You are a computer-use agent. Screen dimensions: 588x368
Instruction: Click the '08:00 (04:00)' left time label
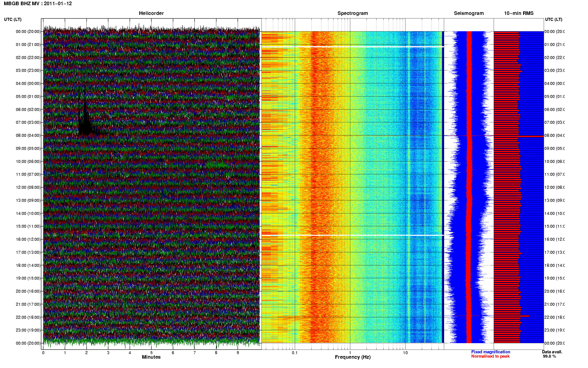click(x=28, y=135)
